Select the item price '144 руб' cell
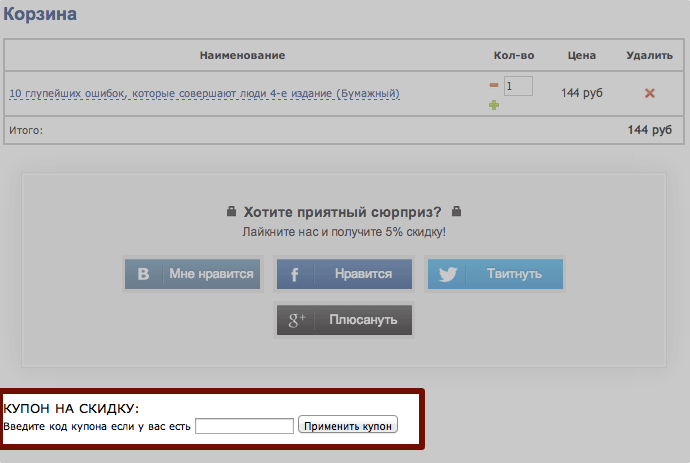 (x=582, y=93)
